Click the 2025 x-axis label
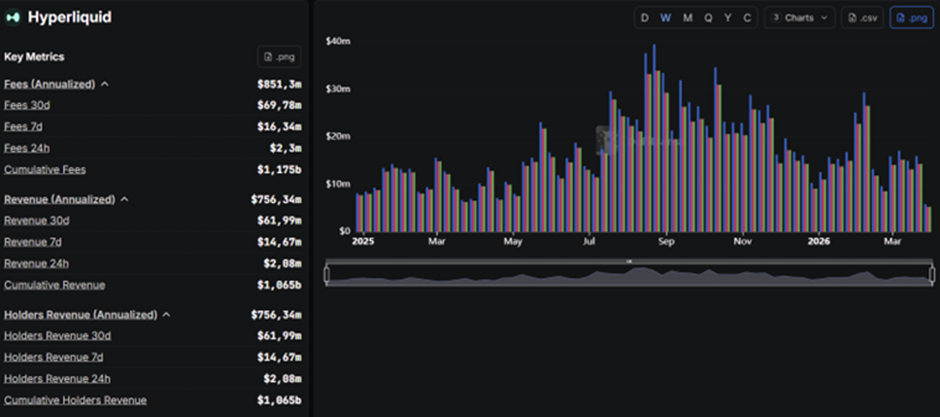Viewport: 940px width, 417px height. [363, 241]
